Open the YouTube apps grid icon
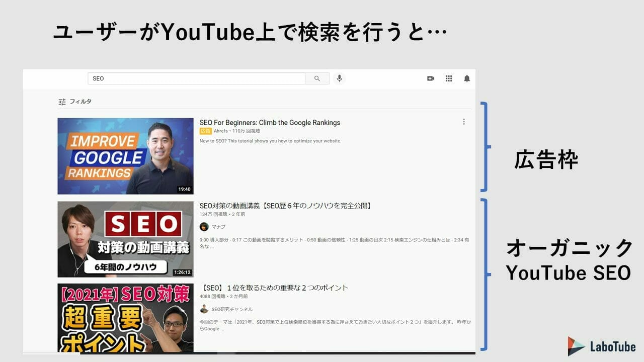Screen dimensions: 644x362 [449, 78]
